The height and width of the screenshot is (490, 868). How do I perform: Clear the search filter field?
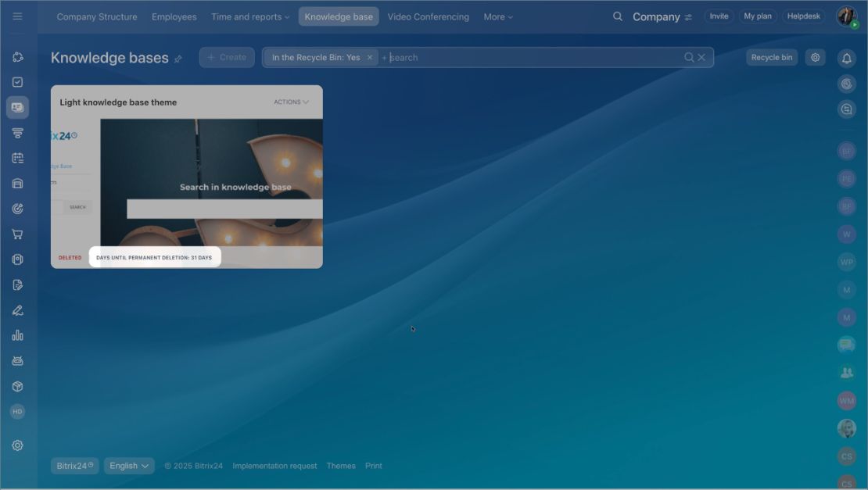tap(701, 58)
